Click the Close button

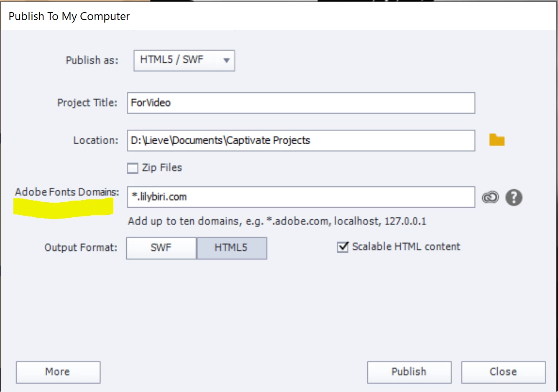pos(503,372)
